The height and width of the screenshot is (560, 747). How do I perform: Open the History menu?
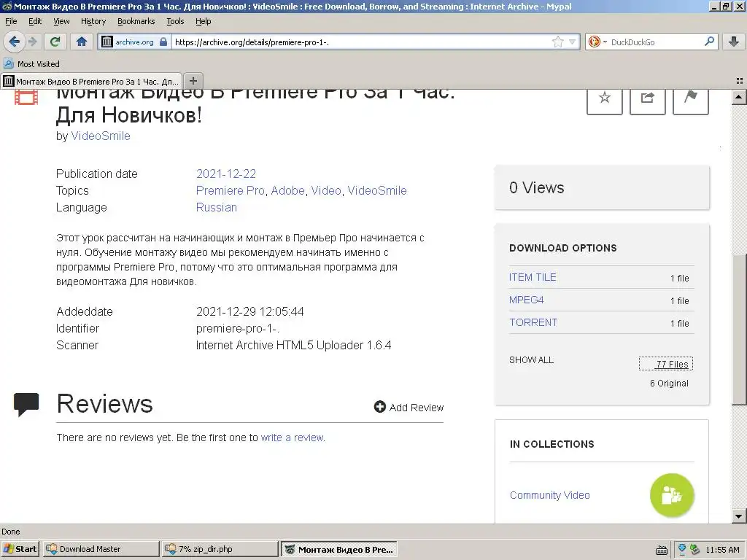93,21
